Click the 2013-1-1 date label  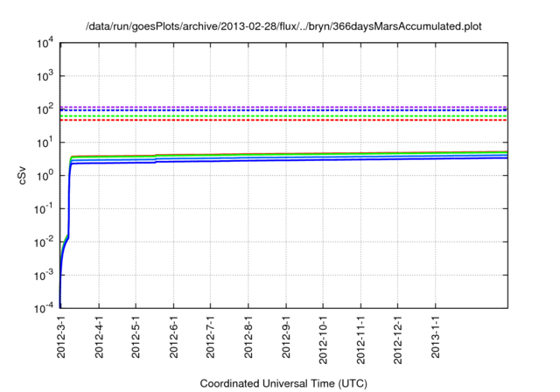coord(436,336)
